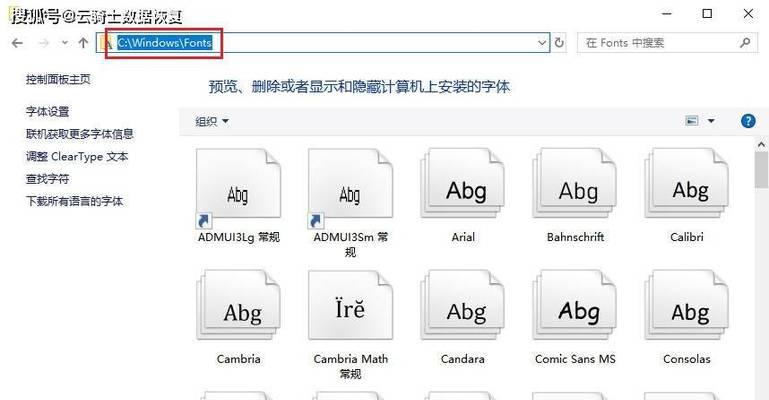This screenshot has height=400, width=769.
Task: Click the Bahnschrift name label
Action: click(575, 237)
